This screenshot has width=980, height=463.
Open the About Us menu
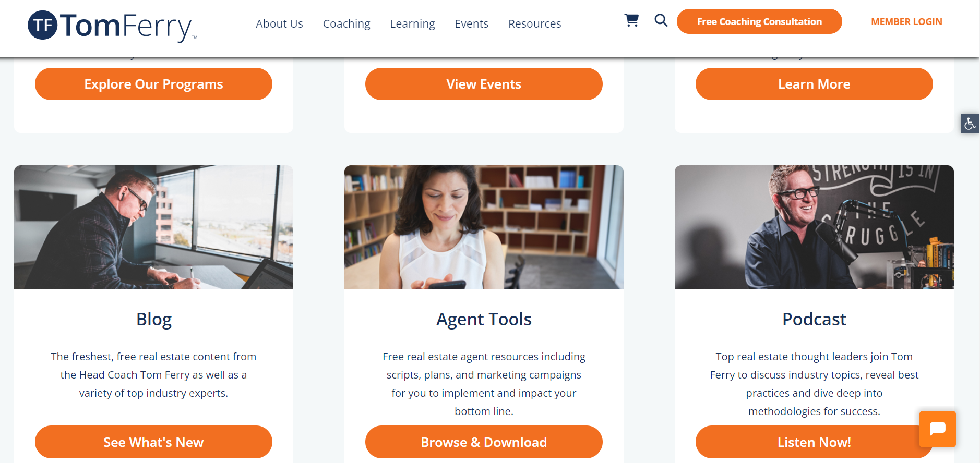(x=279, y=24)
